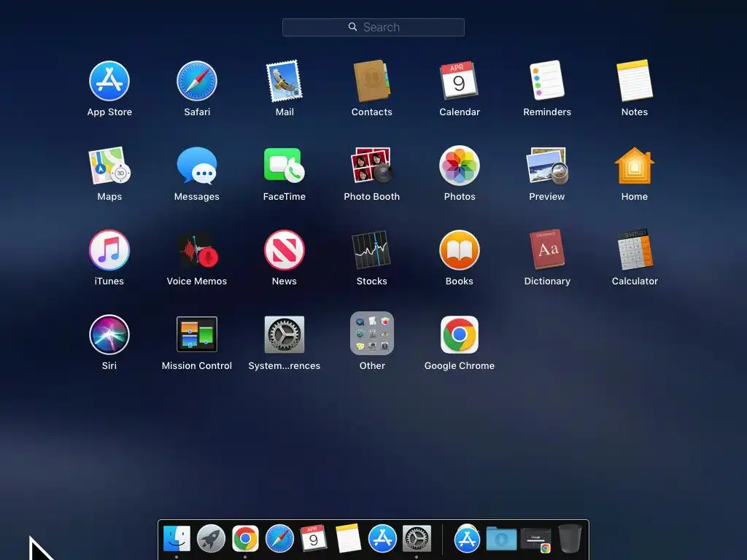Image resolution: width=747 pixels, height=560 pixels.
Task: Launch the Calculator app
Action: (635, 249)
